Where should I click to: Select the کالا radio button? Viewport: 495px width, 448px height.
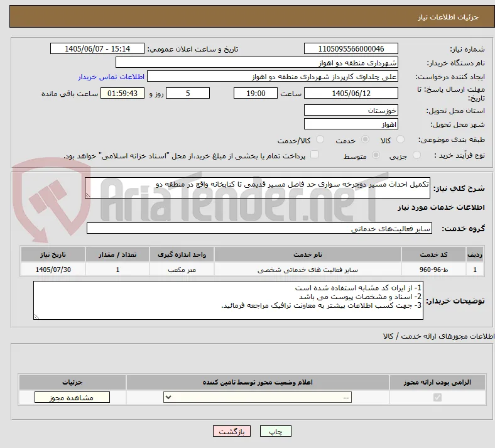tap(400, 139)
